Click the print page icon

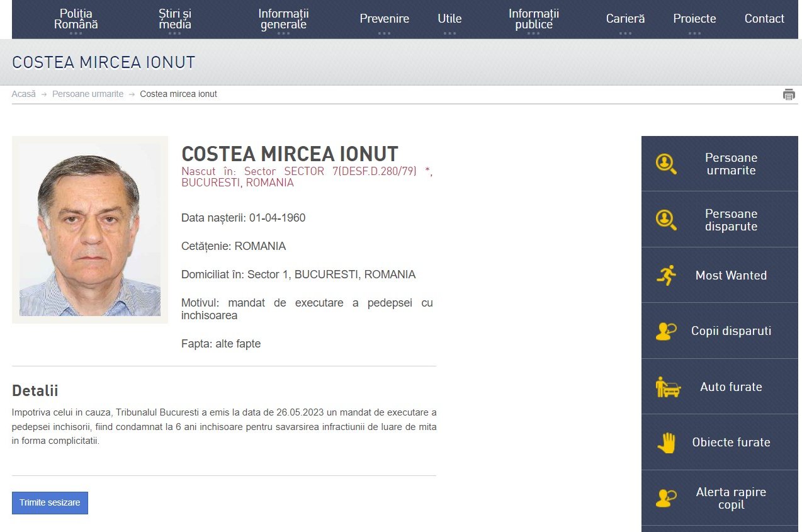coord(789,94)
